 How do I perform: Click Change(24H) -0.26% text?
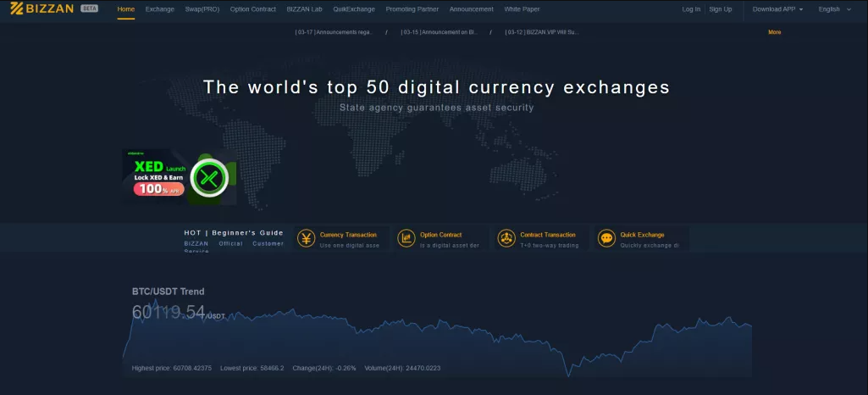point(324,368)
